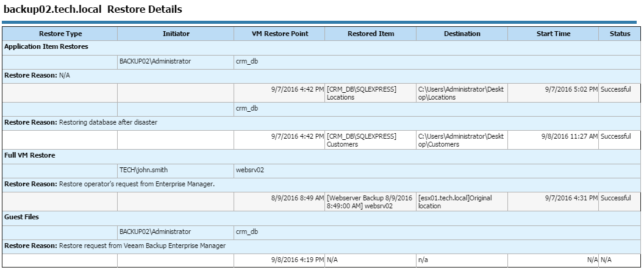Click the Restore Type column header
644x270 pixels.
(60, 34)
